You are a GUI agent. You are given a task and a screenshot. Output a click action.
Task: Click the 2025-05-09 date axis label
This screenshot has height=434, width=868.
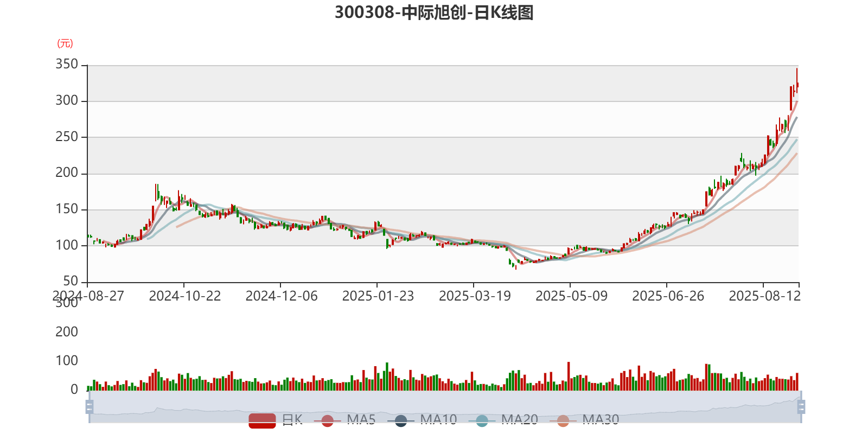tap(571, 296)
